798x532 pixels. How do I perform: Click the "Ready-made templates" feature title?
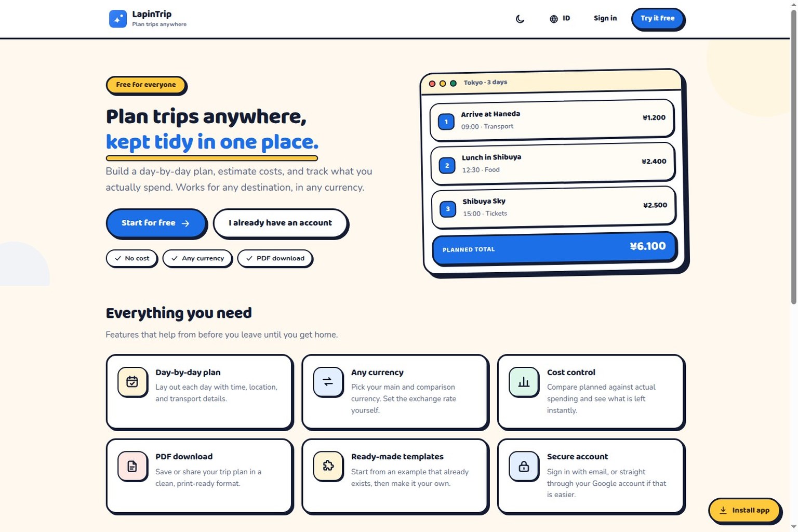397,456
